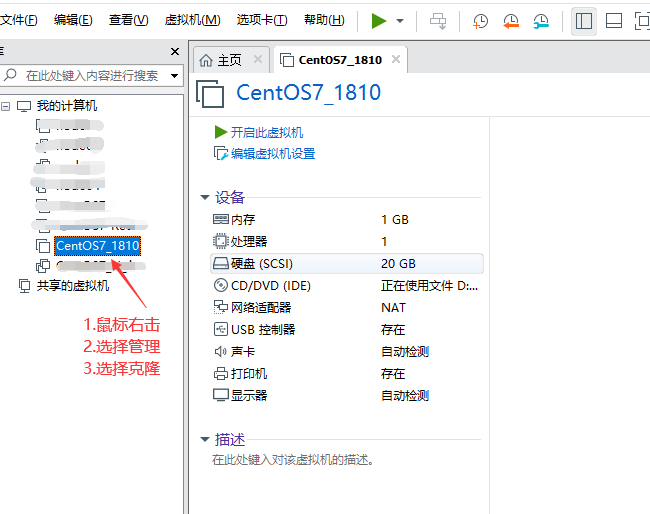Select the 网络适配器 device row

(347, 308)
